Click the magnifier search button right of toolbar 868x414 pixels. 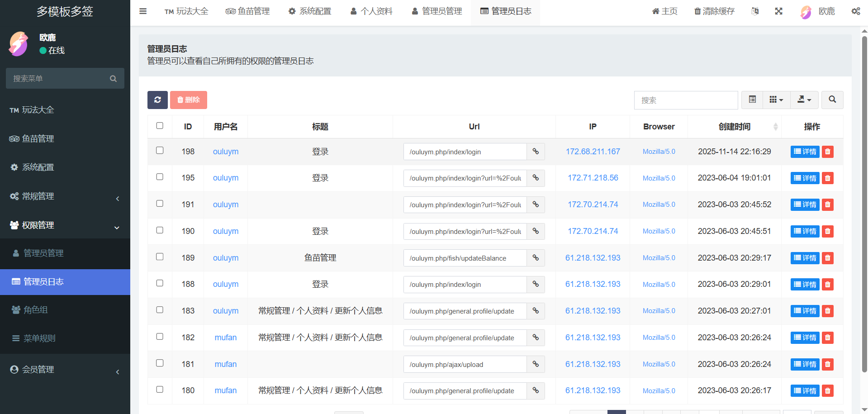tap(832, 100)
